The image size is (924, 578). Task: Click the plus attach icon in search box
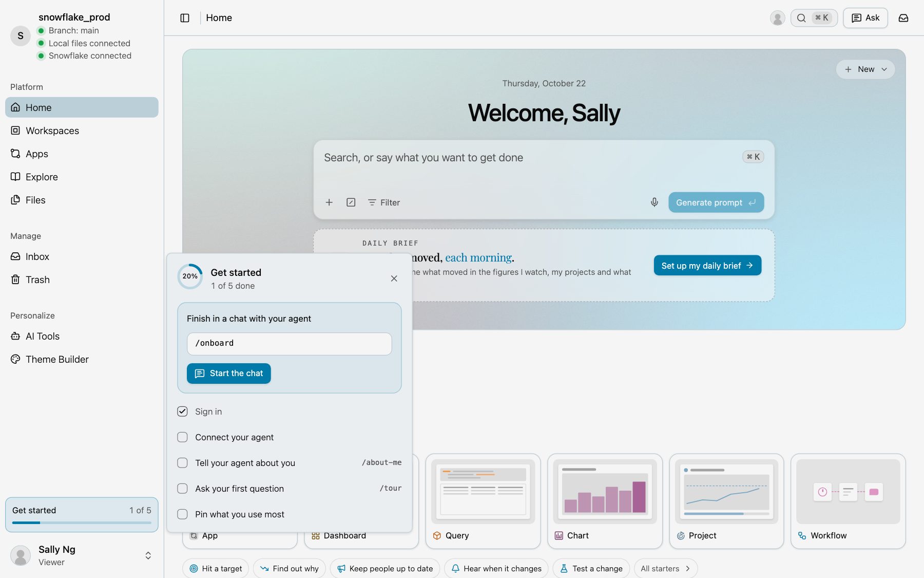pyautogui.click(x=329, y=202)
